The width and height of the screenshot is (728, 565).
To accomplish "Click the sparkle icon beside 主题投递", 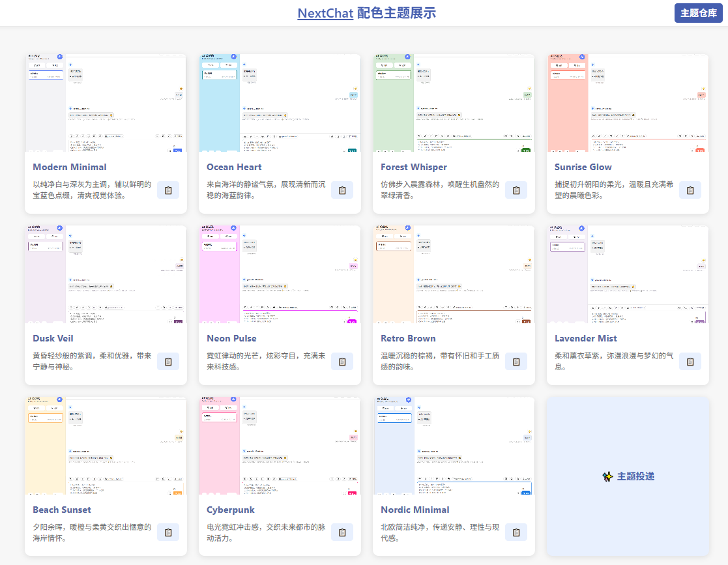I will tap(607, 476).
